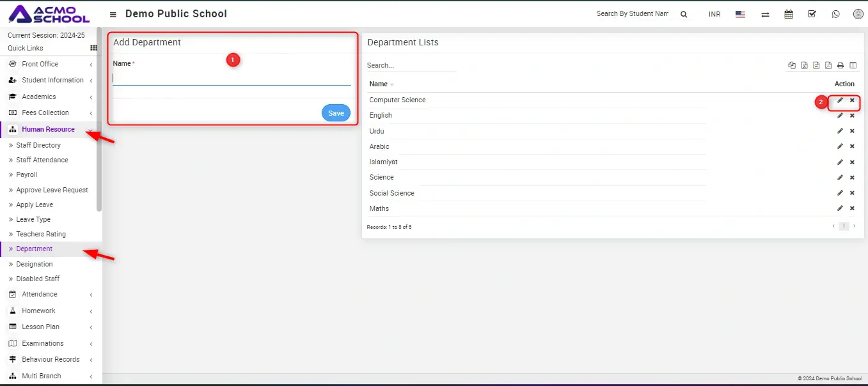Copy department list to clipboard

pyautogui.click(x=792, y=65)
